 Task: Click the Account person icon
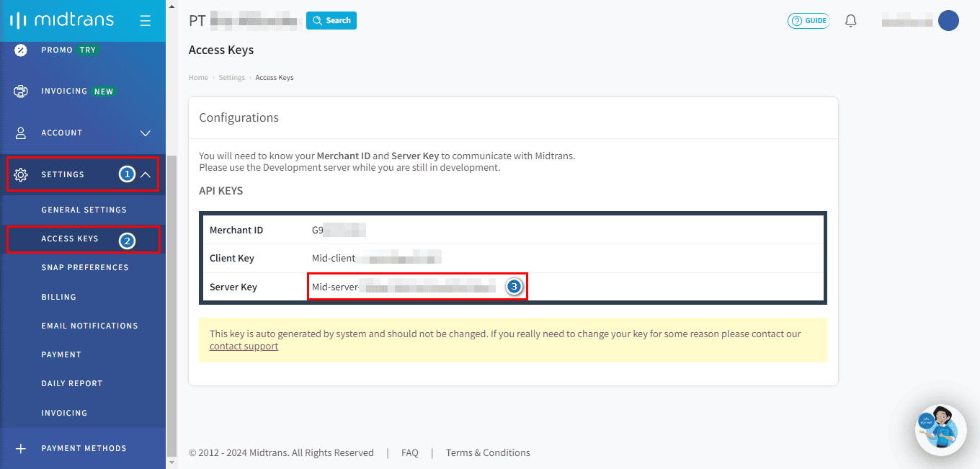[21, 133]
